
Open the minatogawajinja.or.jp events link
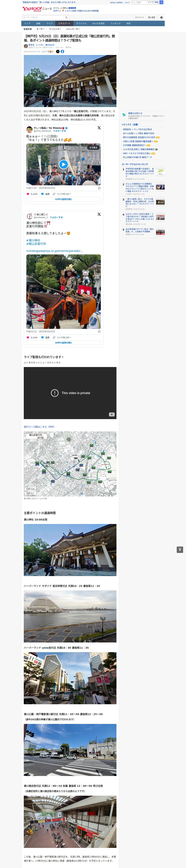55,251
